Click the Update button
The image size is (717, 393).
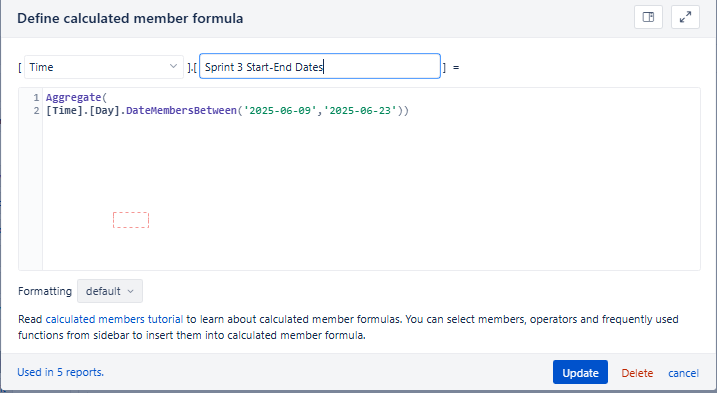580,372
